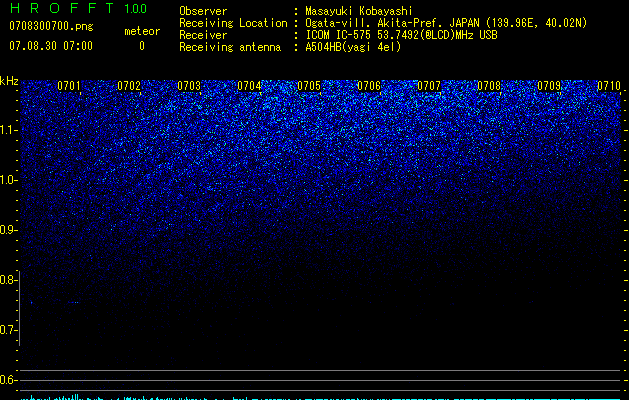The width and height of the screenshot is (629, 400).
Task: Click the Receiver field label
Action: (203, 35)
